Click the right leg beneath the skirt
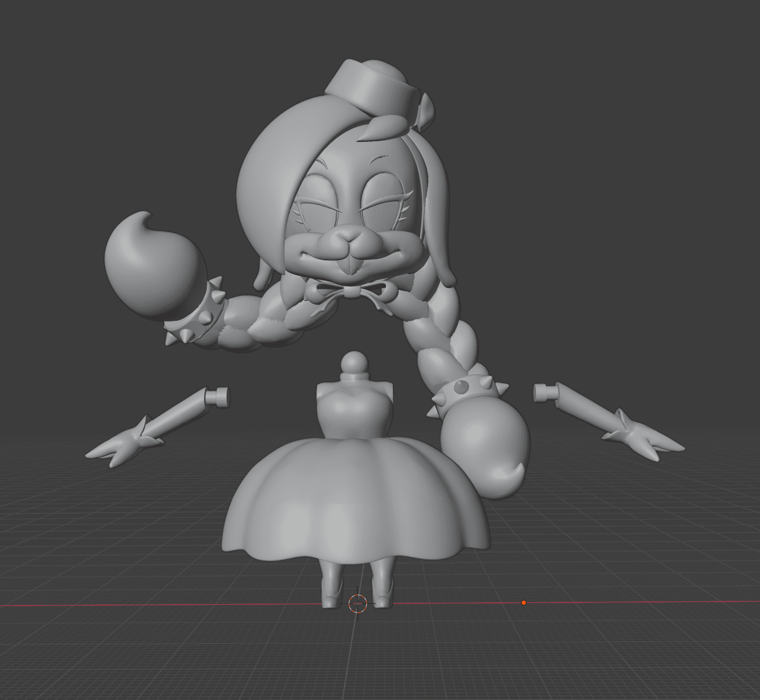760x700 pixels. point(382,582)
